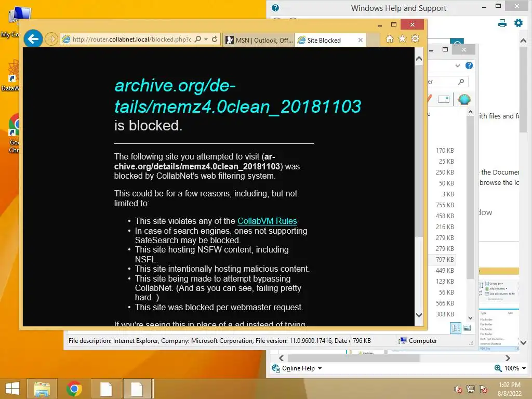The image size is (532, 399).
Task: Click File Explorer search box
Action: tap(447, 82)
